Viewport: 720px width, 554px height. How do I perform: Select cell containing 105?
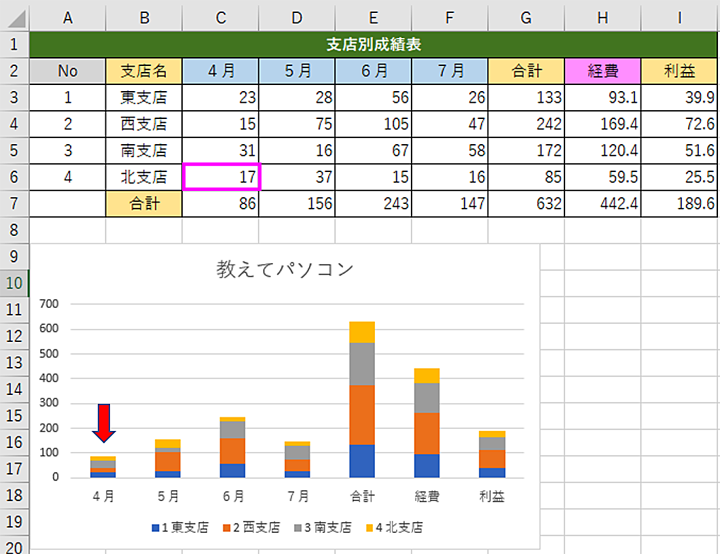click(373, 124)
